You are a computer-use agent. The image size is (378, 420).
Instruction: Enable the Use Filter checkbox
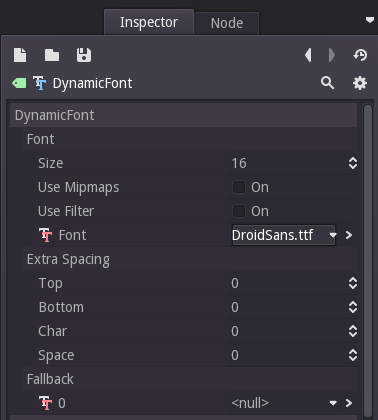[x=239, y=211]
